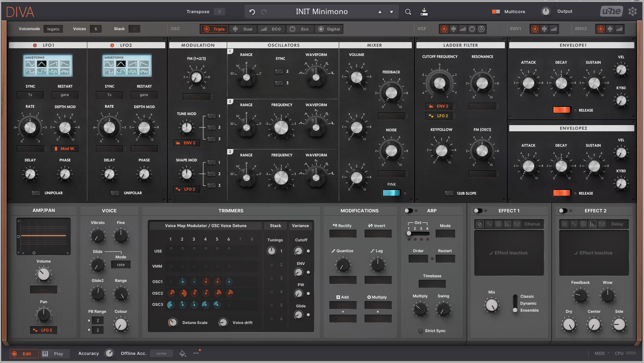The image size is (644, 363).
Task: Select the square waveform in LFO2
Action: tap(109, 71)
